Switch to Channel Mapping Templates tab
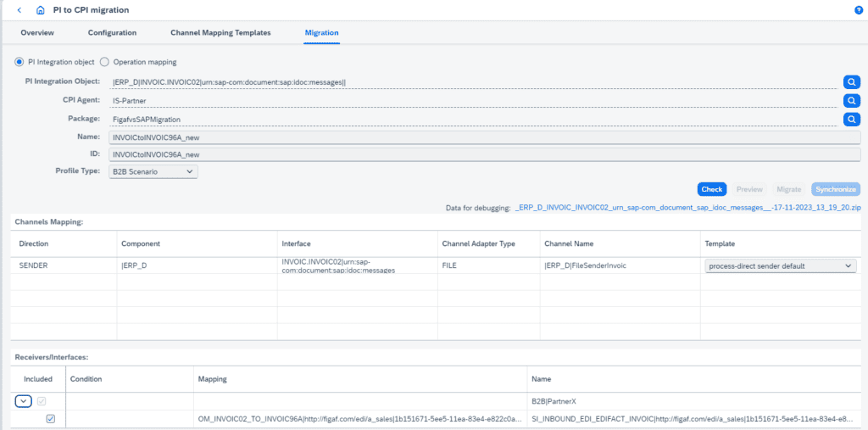This screenshot has width=868, height=430. click(x=221, y=33)
